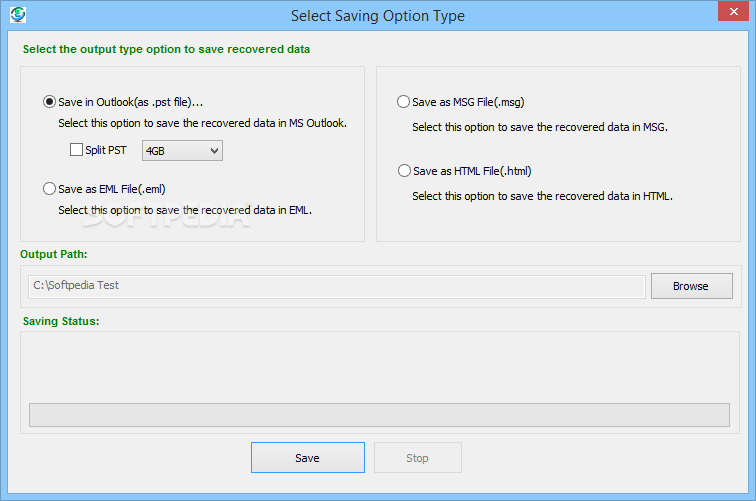Click the Stop button
This screenshot has width=756, height=501.
tap(417, 458)
